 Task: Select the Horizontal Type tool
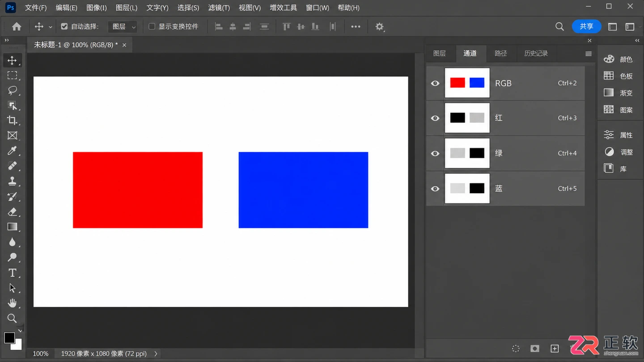[12, 273]
